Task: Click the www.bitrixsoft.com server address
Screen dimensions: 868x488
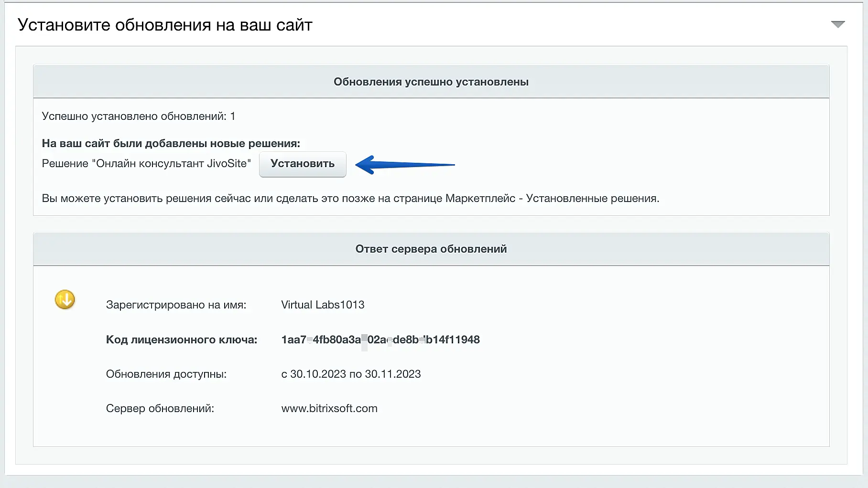Action: point(329,408)
